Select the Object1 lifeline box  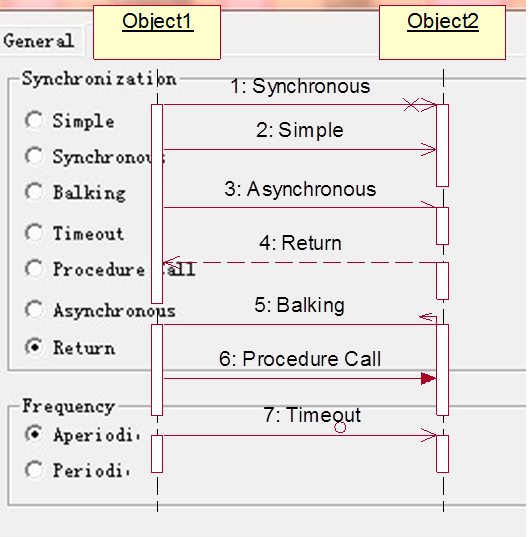[157, 33]
